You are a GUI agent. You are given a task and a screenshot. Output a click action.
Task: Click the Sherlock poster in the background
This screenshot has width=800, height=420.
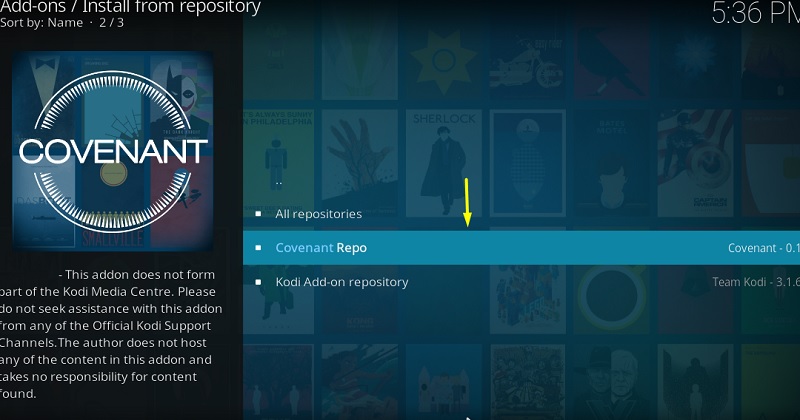point(443,163)
